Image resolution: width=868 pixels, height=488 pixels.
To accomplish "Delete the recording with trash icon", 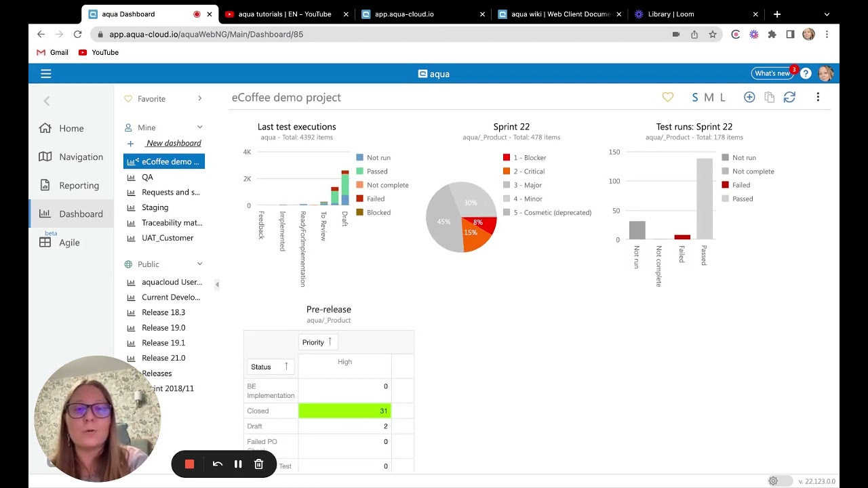I will [258, 464].
